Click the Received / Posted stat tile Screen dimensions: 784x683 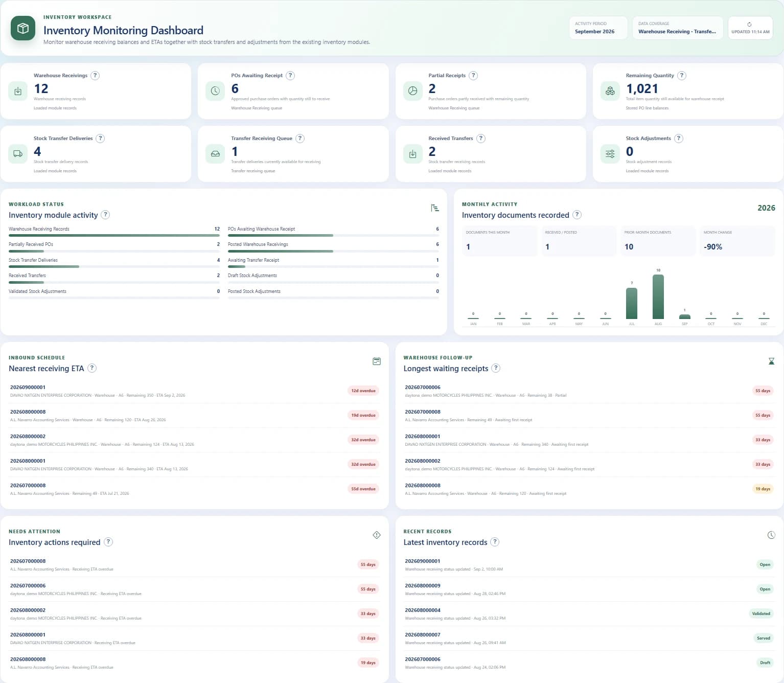tap(579, 241)
